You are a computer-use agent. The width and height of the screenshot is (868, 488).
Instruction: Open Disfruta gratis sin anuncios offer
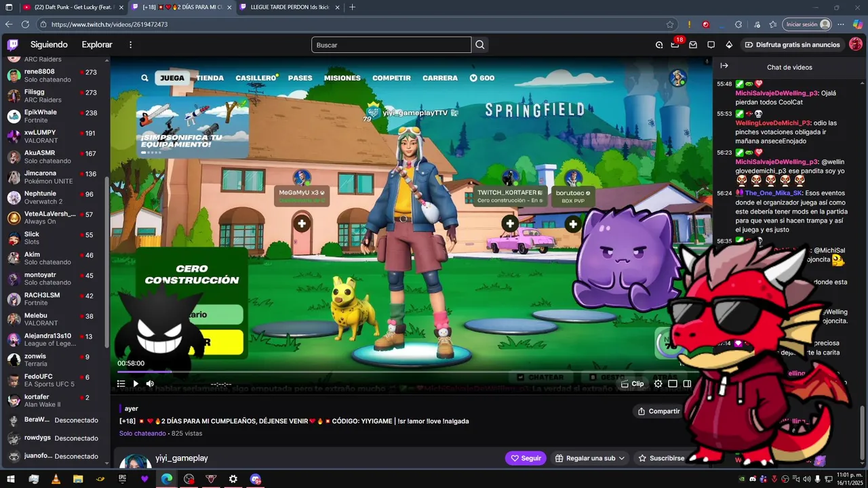792,45
